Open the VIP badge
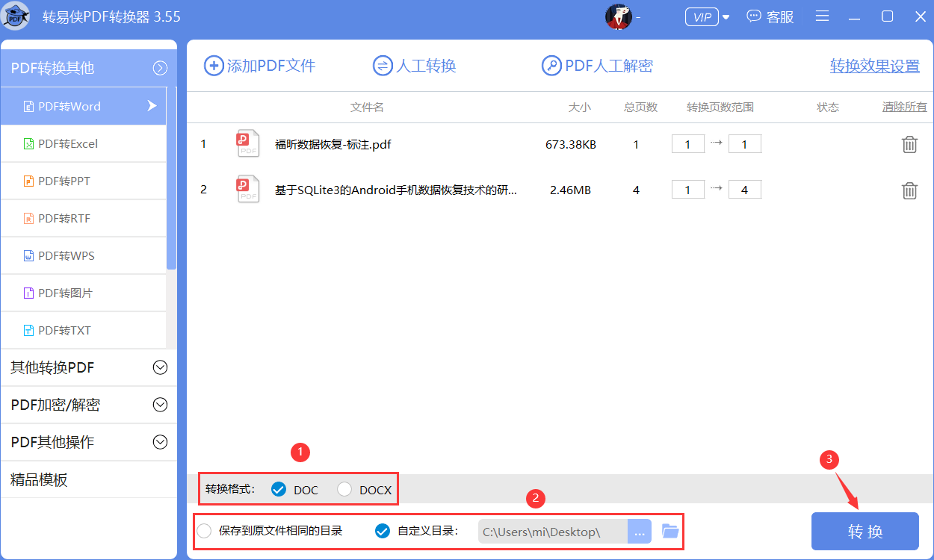The image size is (934, 560). (702, 17)
